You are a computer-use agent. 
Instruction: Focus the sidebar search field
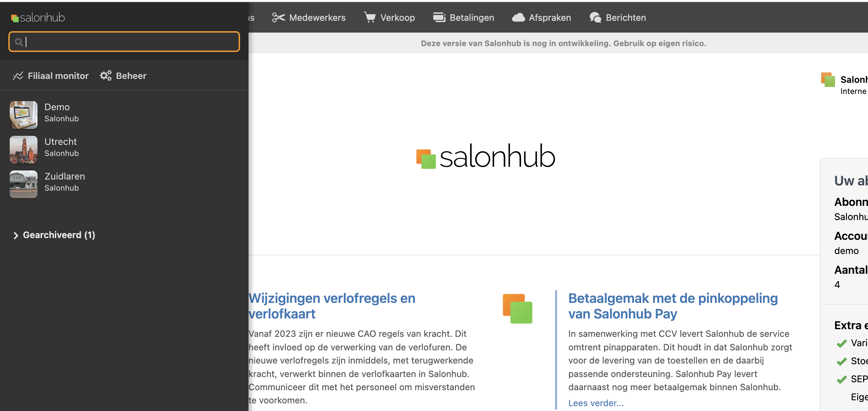[124, 42]
